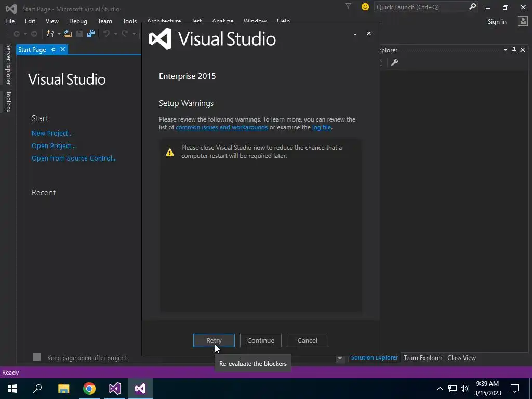This screenshot has width=532, height=399.
Task: Open the Windows Start menu
Action: point(12,389)
